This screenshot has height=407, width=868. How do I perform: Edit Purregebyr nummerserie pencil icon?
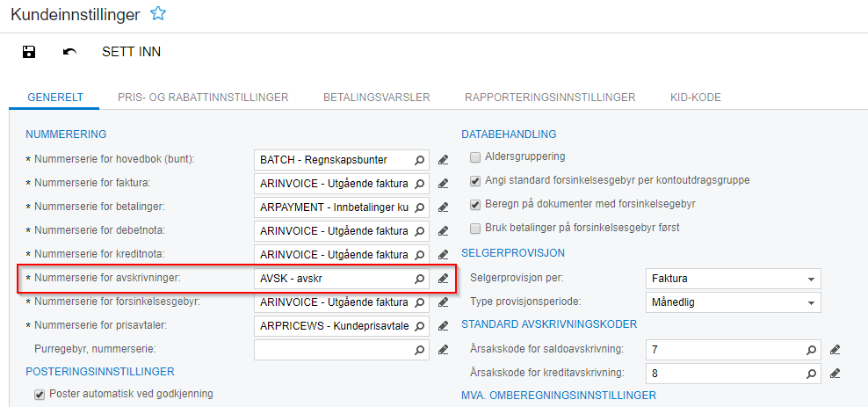click(443, 349)
